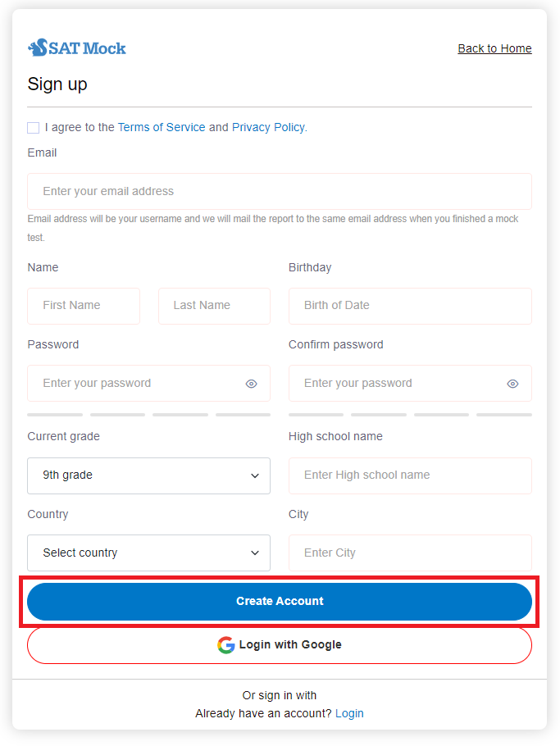Click the Last Name field
This screenshot has width=560, height=746.
tap(214, 306)
